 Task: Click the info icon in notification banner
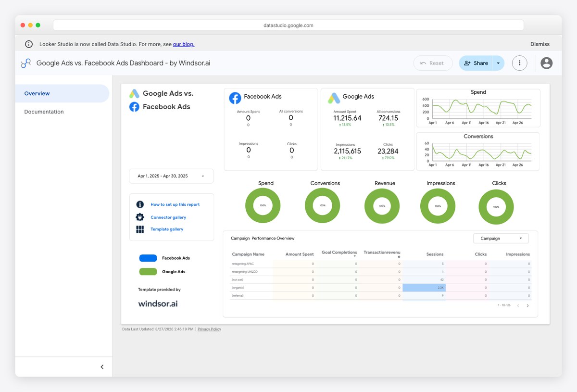[29, 44]
